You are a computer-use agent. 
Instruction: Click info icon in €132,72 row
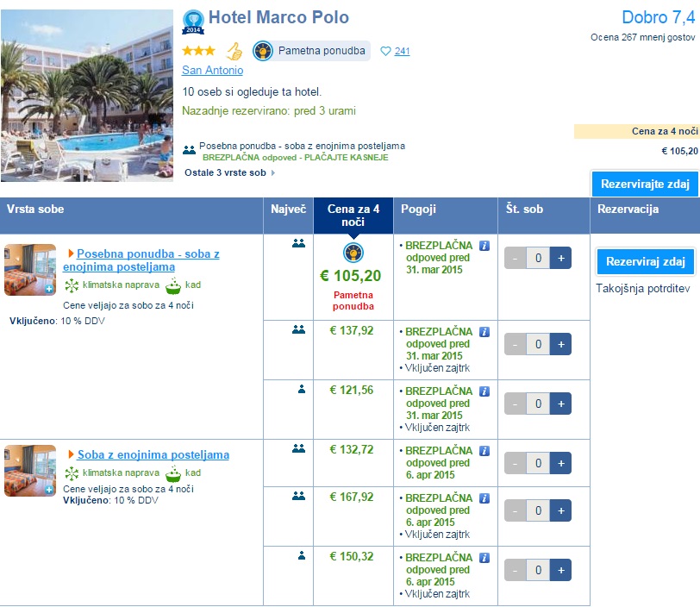click(x=484, y=451)
